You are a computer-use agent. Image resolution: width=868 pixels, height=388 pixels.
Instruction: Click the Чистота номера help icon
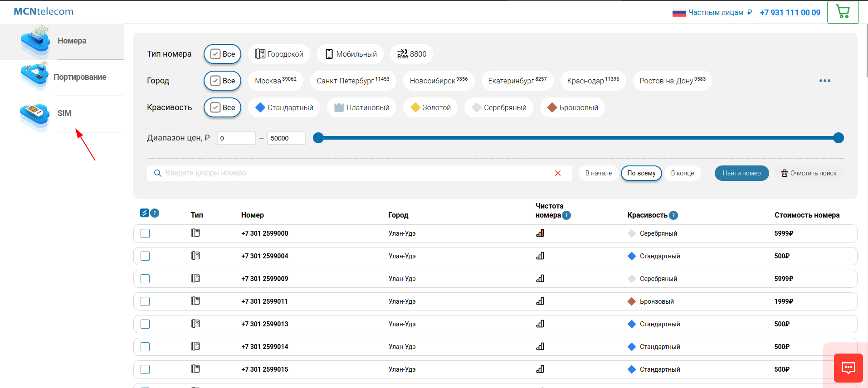566,215
